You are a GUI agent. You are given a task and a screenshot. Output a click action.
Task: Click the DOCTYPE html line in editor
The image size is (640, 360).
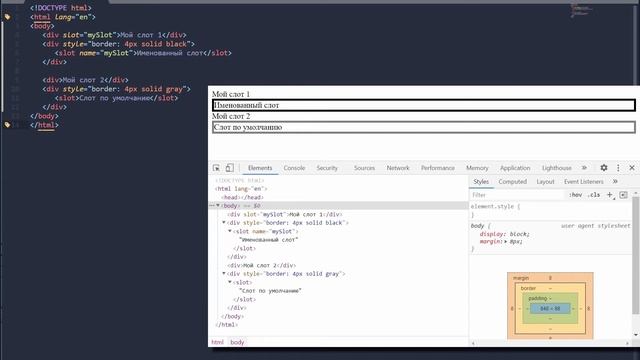pos(61,8)
